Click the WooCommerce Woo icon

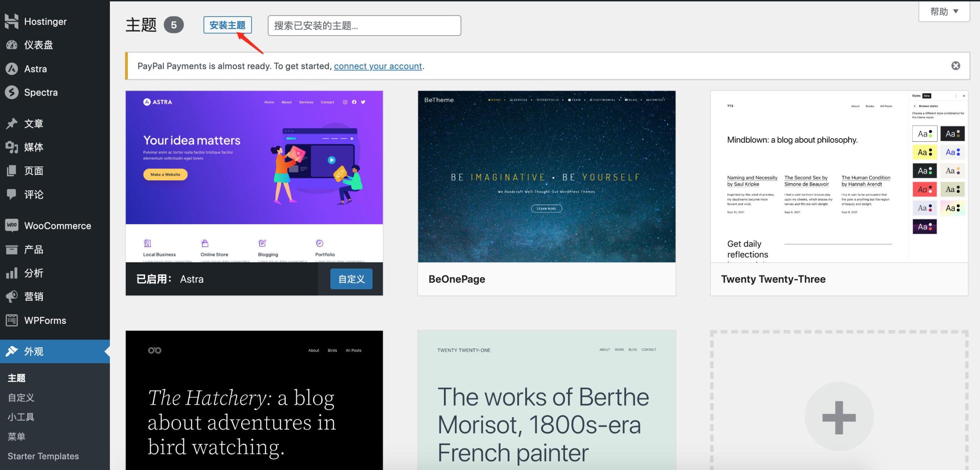click(x=11, y=225)
